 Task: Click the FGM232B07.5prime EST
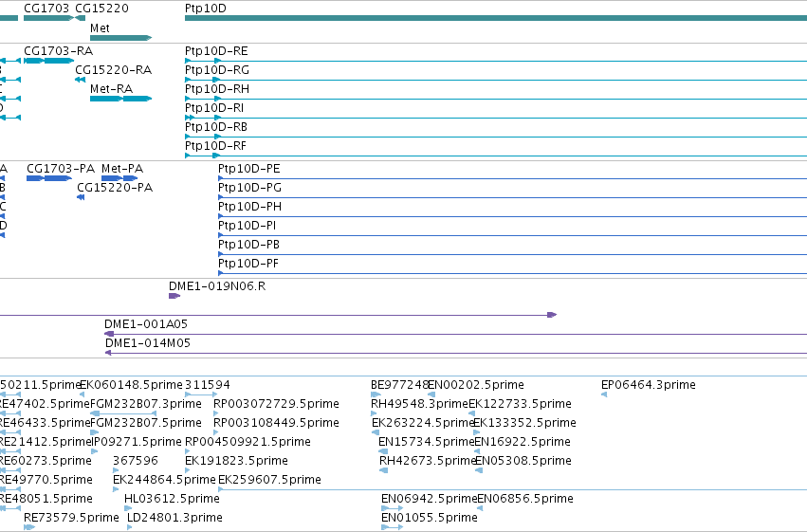(x=146, y=423)
